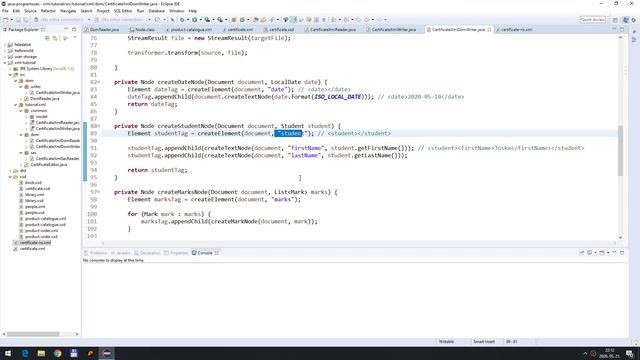
Task: Expand the JRE System Library node
Action: [x=10, y=69]
